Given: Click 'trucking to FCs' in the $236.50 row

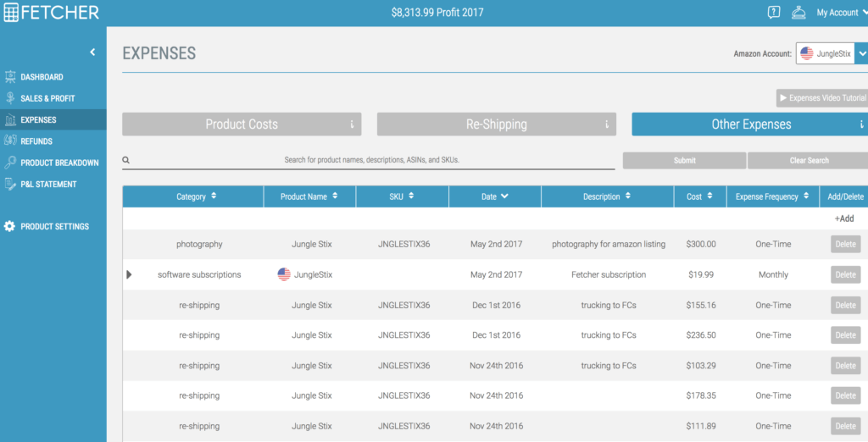Looking at the screenshot, I should (609, 334).
